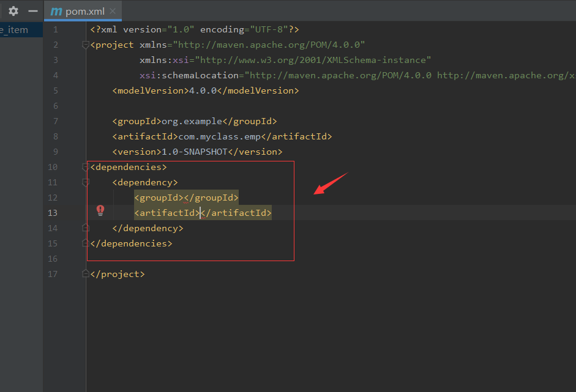Click line number 1 in the gutter
This screenshot has height=392, width=576.
coord(55,29)
